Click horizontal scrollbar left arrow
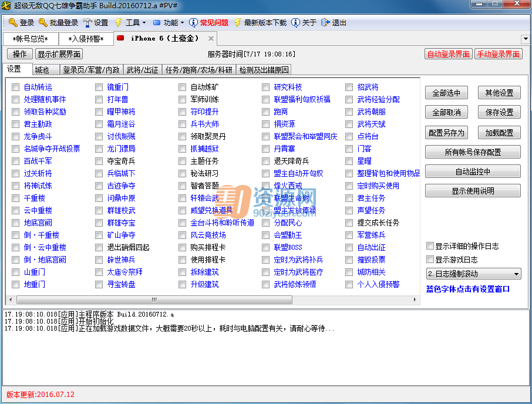 11,300
